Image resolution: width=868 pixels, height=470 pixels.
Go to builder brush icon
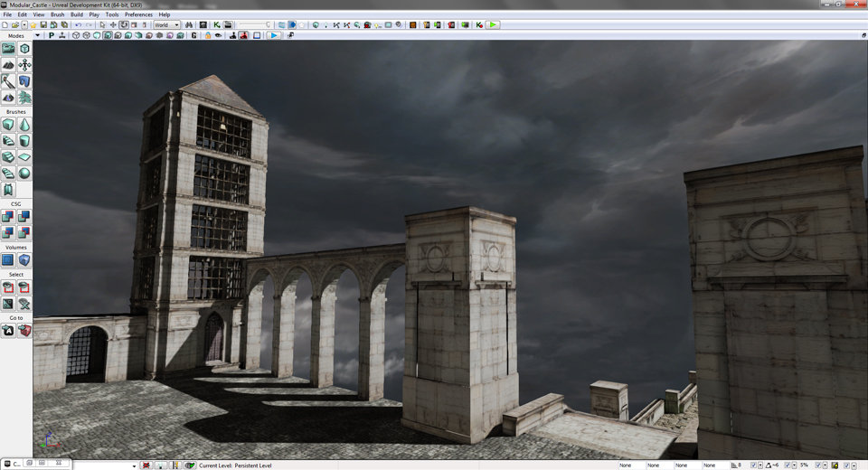(24, 331)
